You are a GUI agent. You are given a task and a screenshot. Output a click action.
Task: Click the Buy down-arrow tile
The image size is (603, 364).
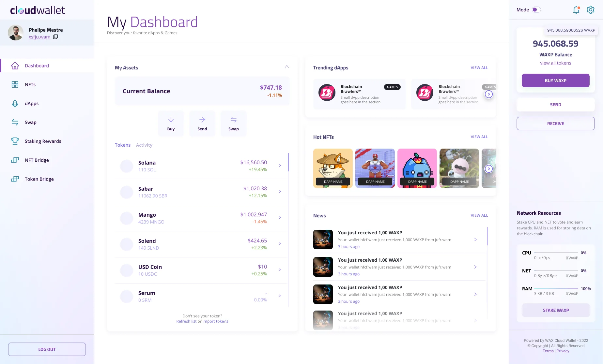click(x=171, y=123)
